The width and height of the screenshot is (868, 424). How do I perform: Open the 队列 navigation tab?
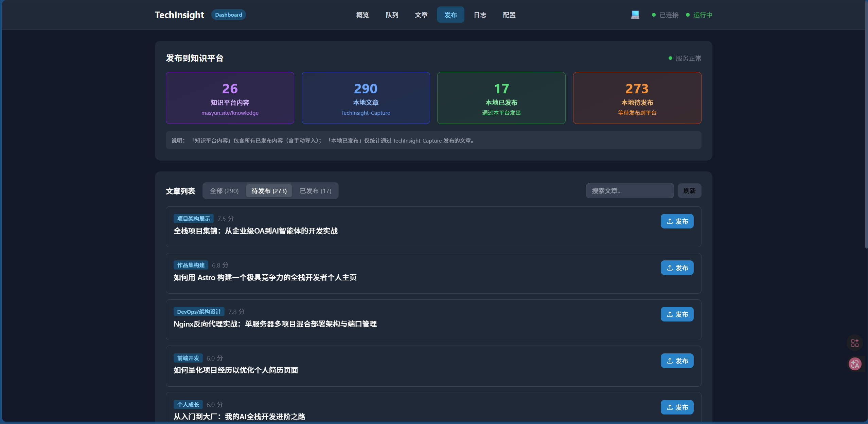tap(392, 15)
